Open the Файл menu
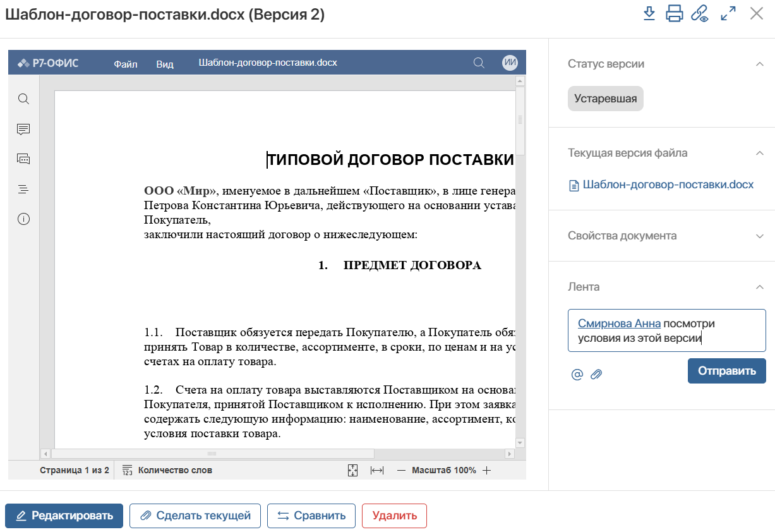Image resolution: width=775 pixels, height=532 pixels. (126, 64)
